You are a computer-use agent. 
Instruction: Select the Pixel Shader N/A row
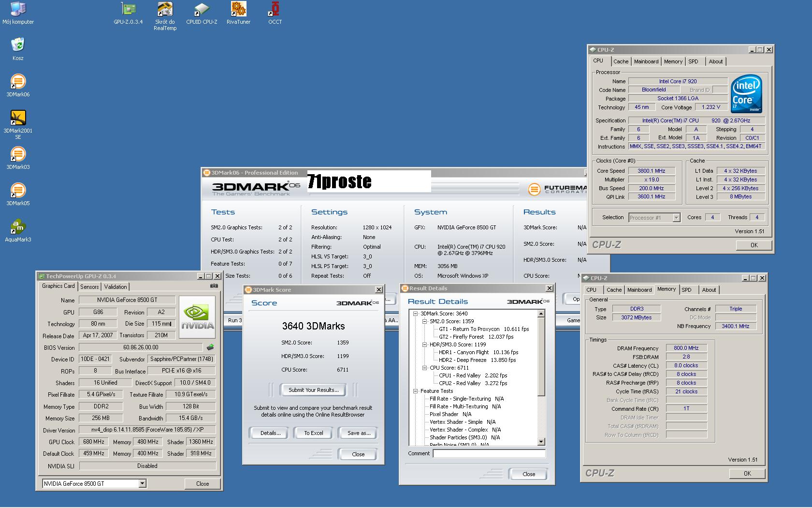tap(450, 414)
